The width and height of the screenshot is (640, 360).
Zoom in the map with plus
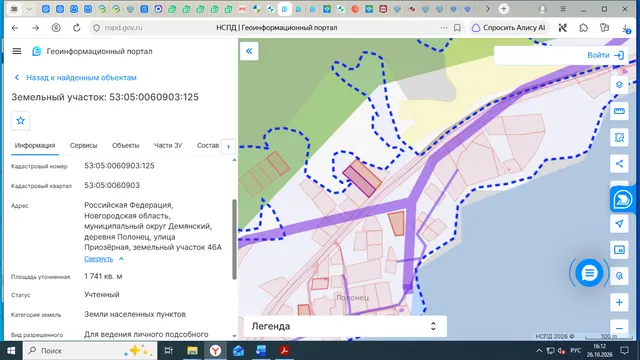pyautogui.click(x=619, y=302)
